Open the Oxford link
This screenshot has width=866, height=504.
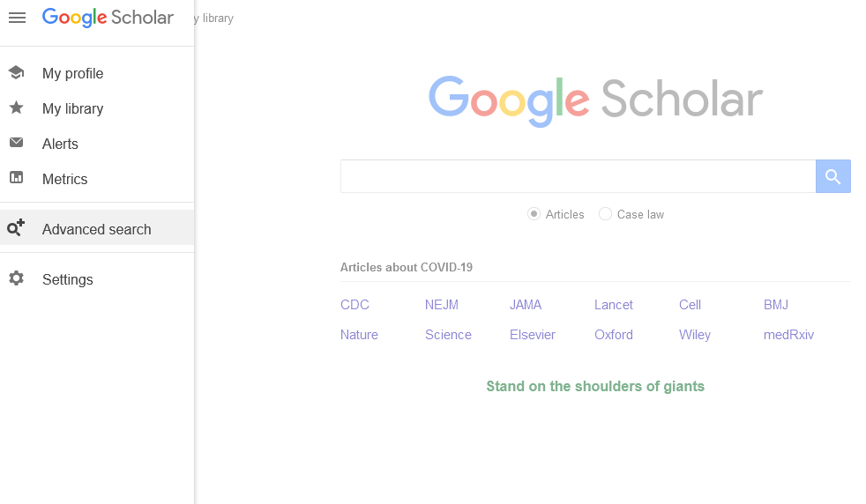point(614,335)
